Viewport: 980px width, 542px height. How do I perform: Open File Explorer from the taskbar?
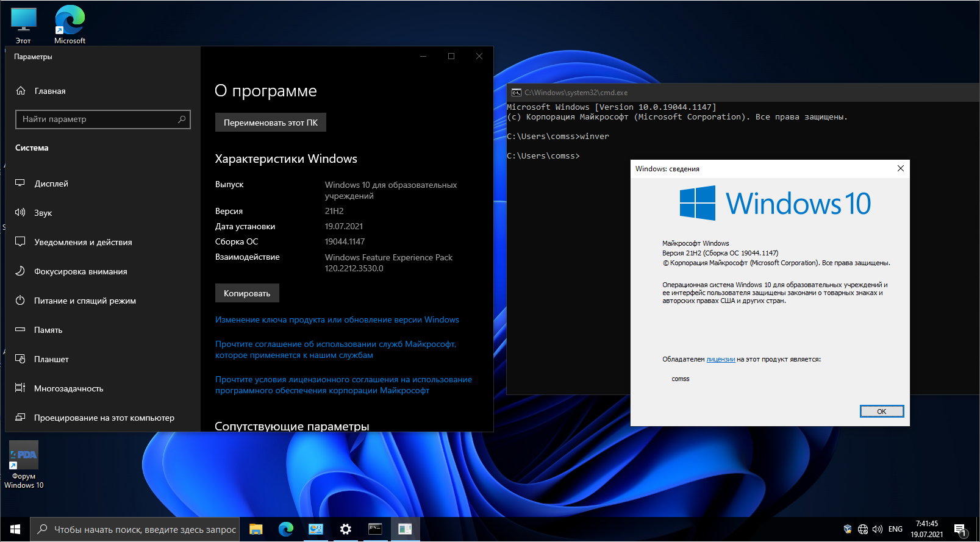coord(256,529)
